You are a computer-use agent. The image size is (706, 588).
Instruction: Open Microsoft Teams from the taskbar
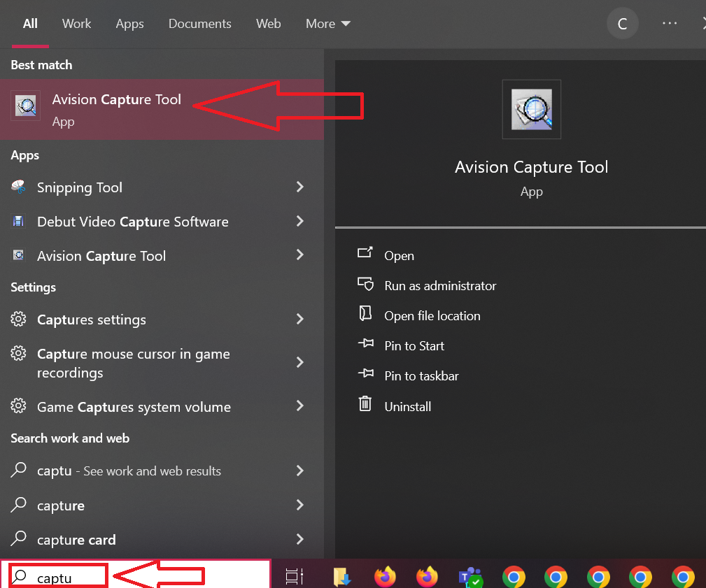tap(470, 577)
